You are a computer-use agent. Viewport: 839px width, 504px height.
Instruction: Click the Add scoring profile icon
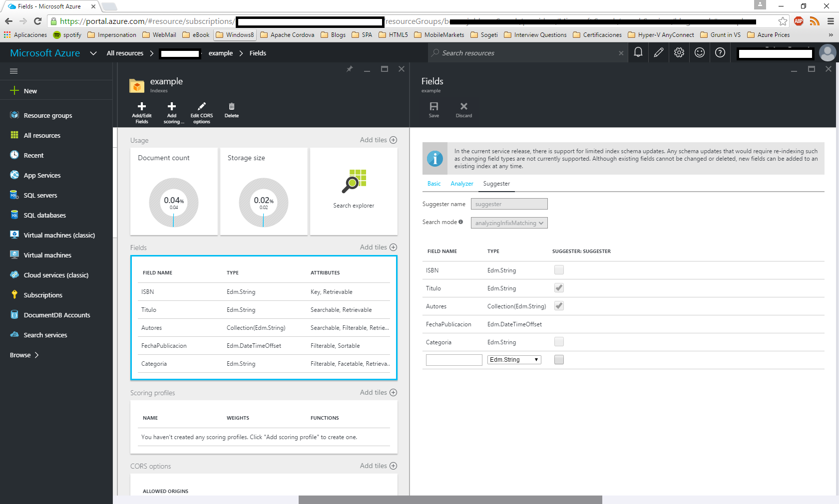(x=172, y=111)
